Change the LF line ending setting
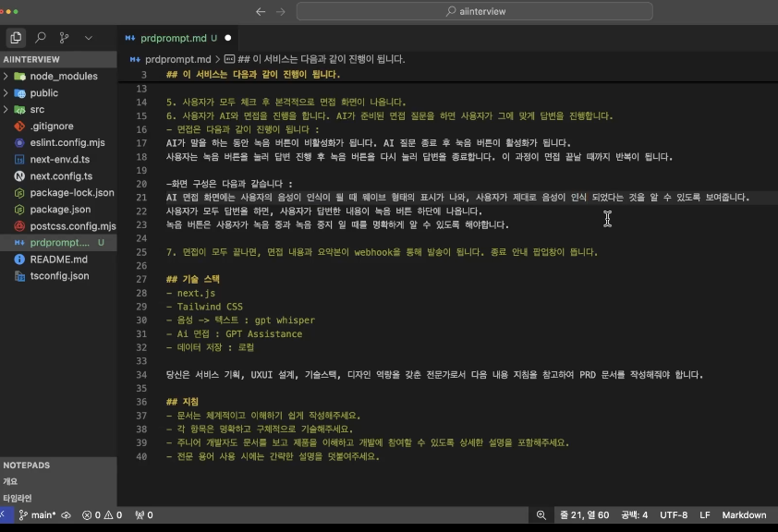This screenshot has width=778, height=532. (705, 515)
